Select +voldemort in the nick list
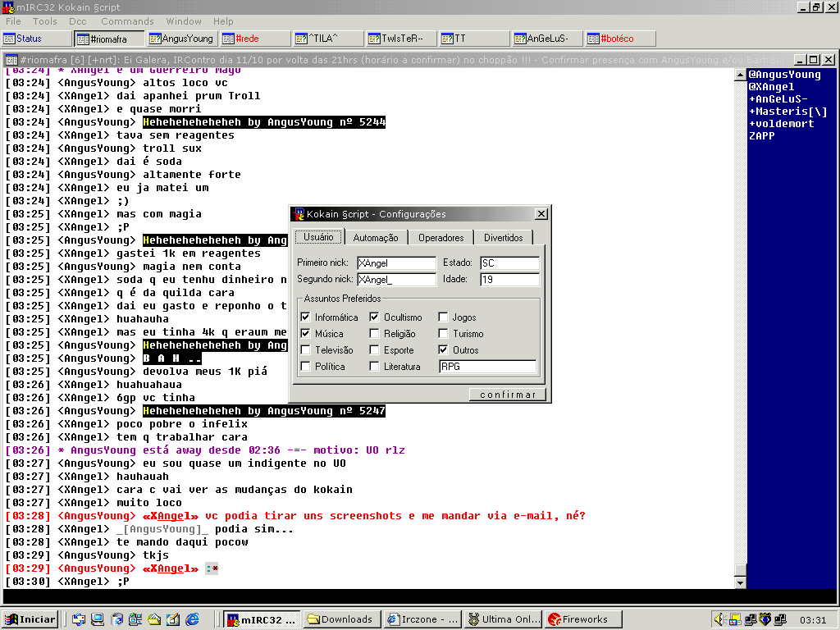Viewport: 840px width, 630px height. tap(782, 124)
